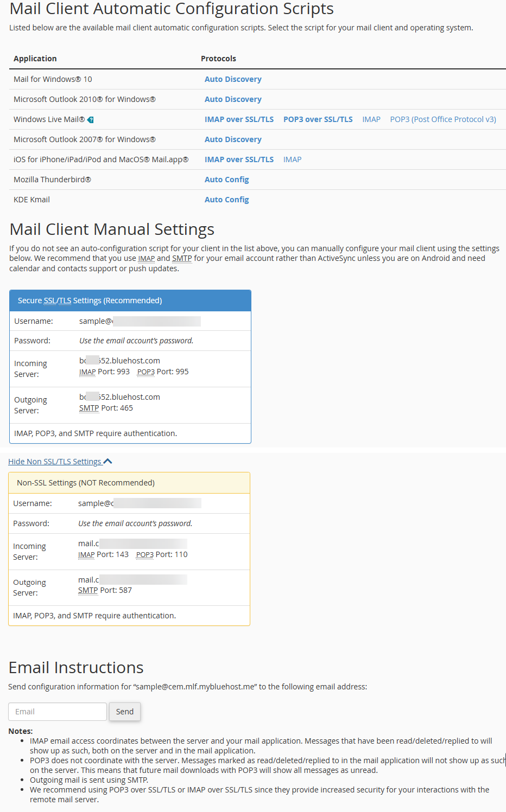Open Auto Config for KDE Kmail
506x812 pixels.
coord(226,199)
